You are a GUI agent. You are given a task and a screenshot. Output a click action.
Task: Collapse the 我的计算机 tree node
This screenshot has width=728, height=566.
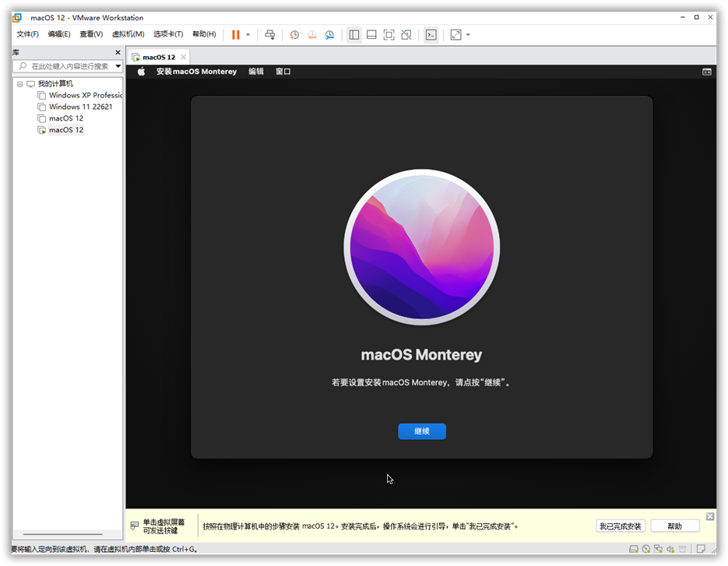(x=20, y=84)
